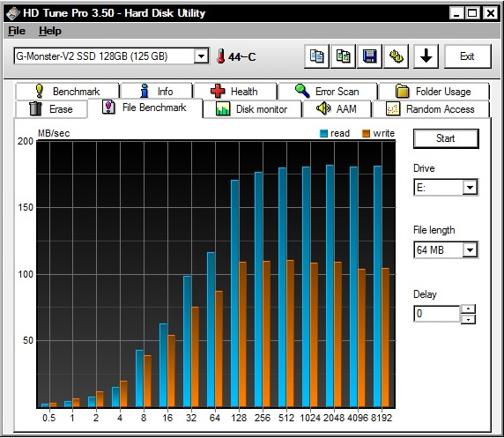The width and height of the screenshot is (504, 438).
Task: Click the Error Scan magnifier icon
Action: pyautogui.click(x=302, y=91)
